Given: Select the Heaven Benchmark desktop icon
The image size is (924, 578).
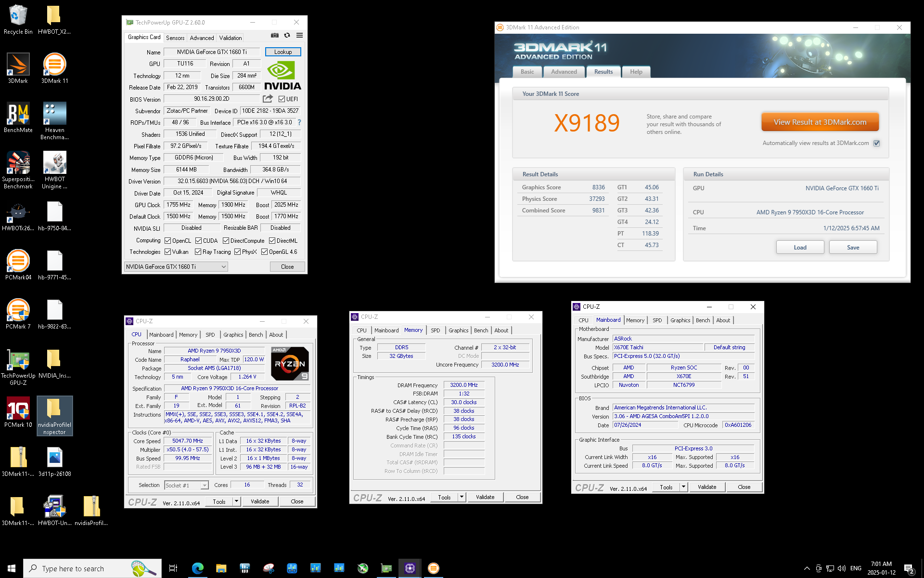Looking at the screenshot, I should [x=54, y=121].
